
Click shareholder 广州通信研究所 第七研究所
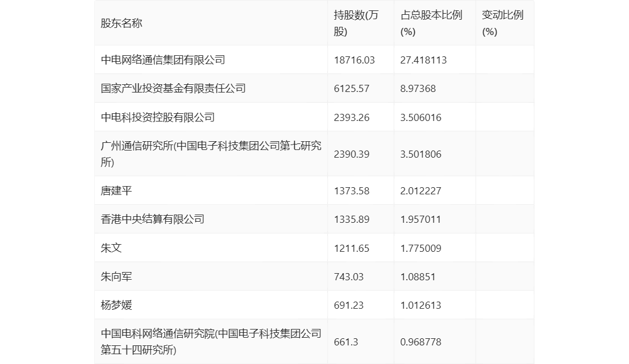pyautogui.click(x=211, y=154)
